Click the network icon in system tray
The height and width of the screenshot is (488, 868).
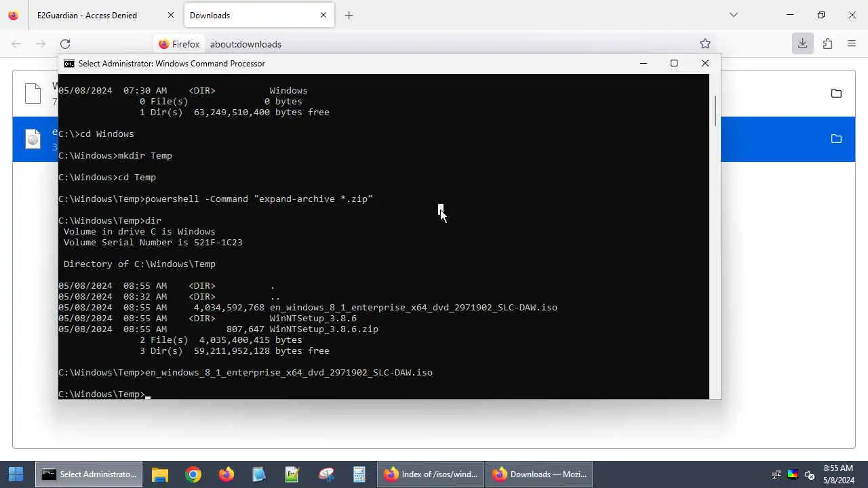pos(776,474)
